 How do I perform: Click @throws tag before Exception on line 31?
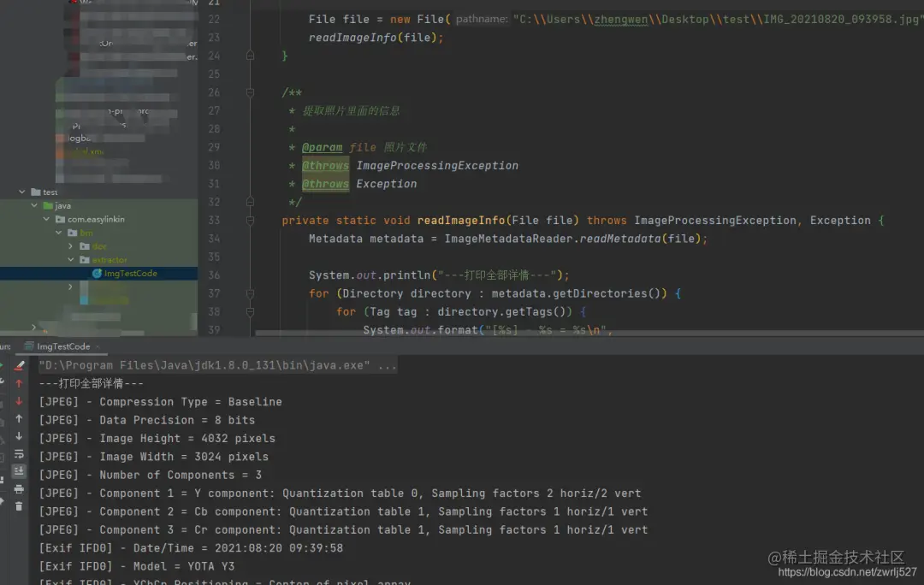point(325,184)
